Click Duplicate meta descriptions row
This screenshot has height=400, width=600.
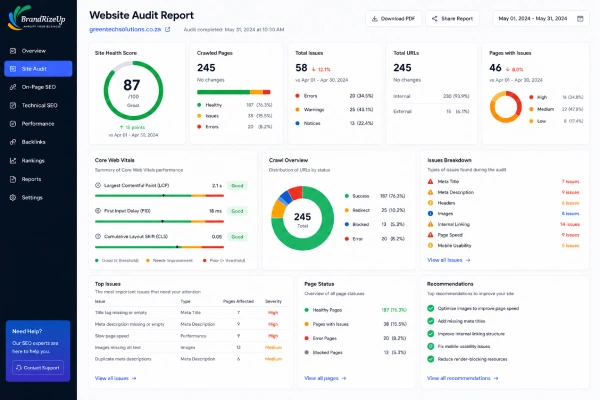(190, 359)
